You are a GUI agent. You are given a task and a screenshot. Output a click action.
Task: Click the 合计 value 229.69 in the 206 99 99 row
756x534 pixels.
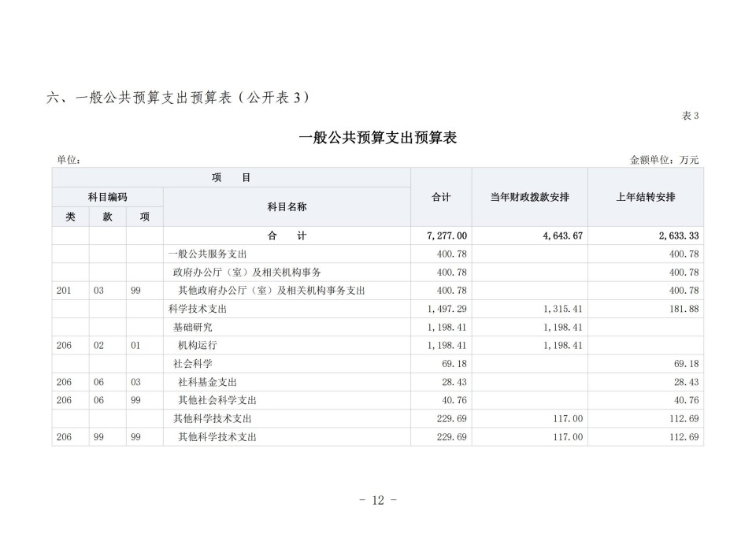tap(452, 437)
